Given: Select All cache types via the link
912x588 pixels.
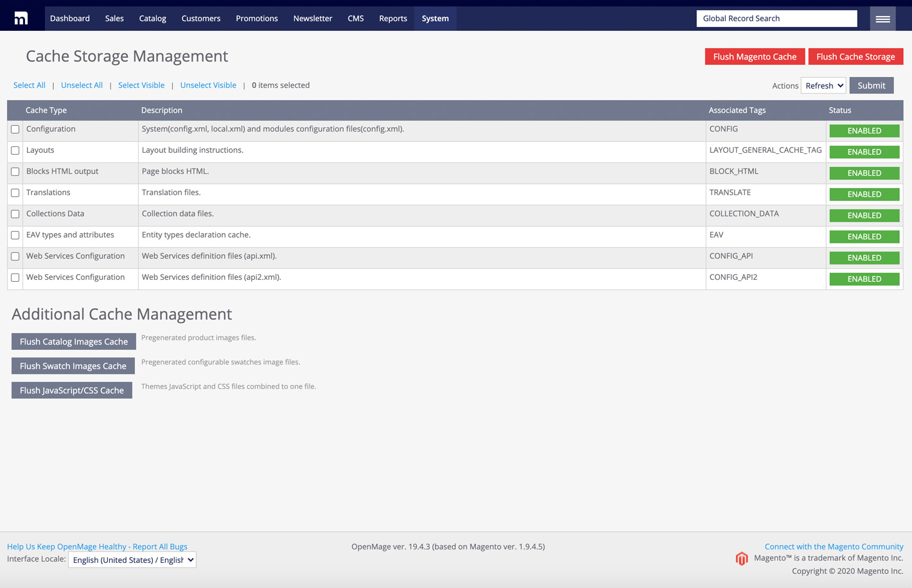Looking at the screenshot, I should pos(29,85).
